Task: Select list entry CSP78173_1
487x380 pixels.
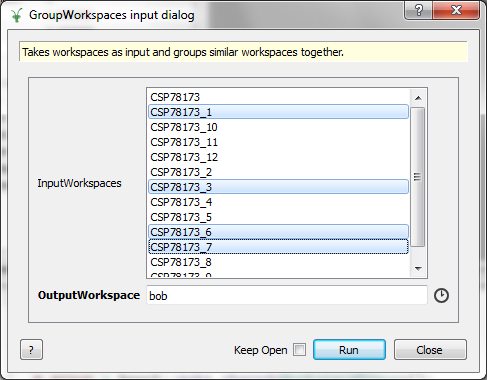Action: (x=279, y=112)
